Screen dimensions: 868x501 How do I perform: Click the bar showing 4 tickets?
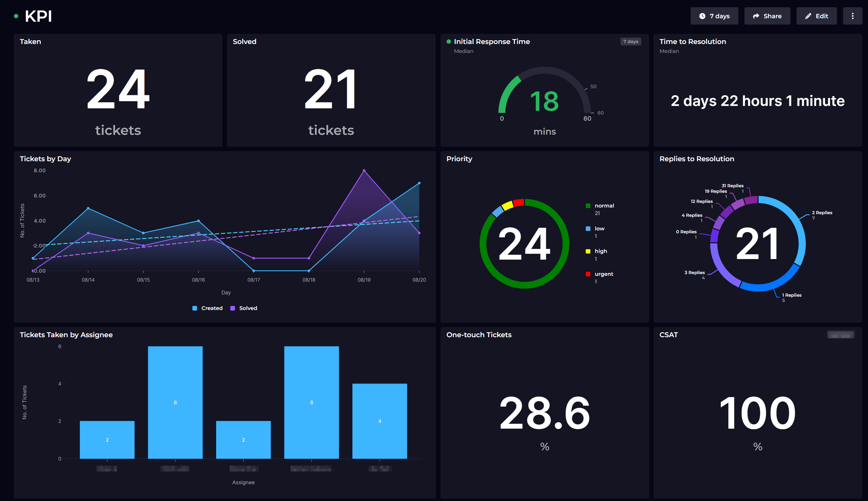(379, 421)
